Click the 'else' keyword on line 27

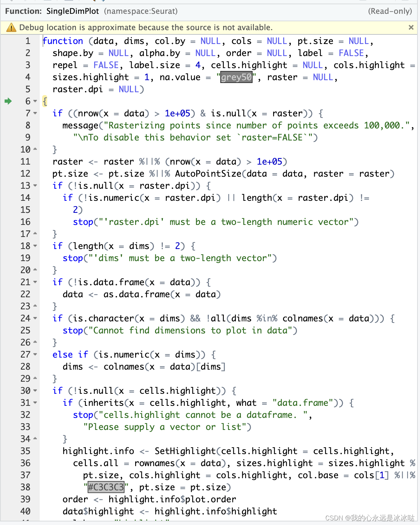[x=63, y=354]
